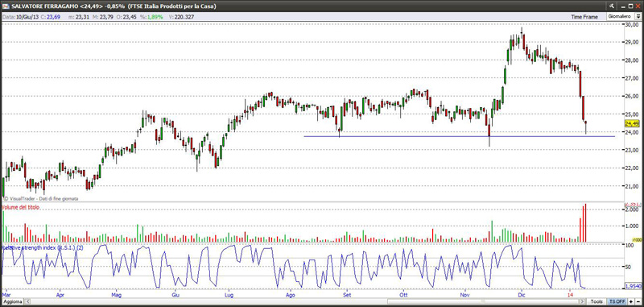Viewport: 644px width, 307px height.
Task: Click the Volume del titolo label
Action: (21, 208)
